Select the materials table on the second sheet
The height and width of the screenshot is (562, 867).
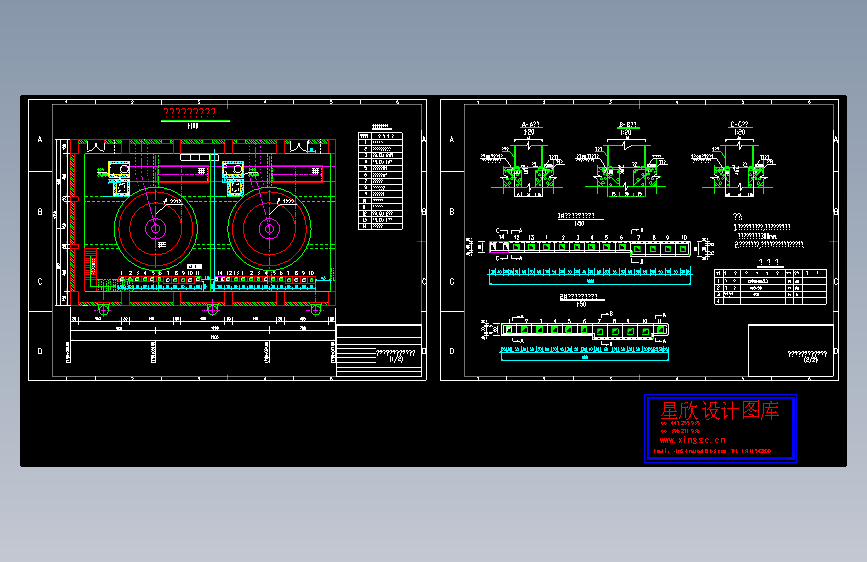pos(770,287)
